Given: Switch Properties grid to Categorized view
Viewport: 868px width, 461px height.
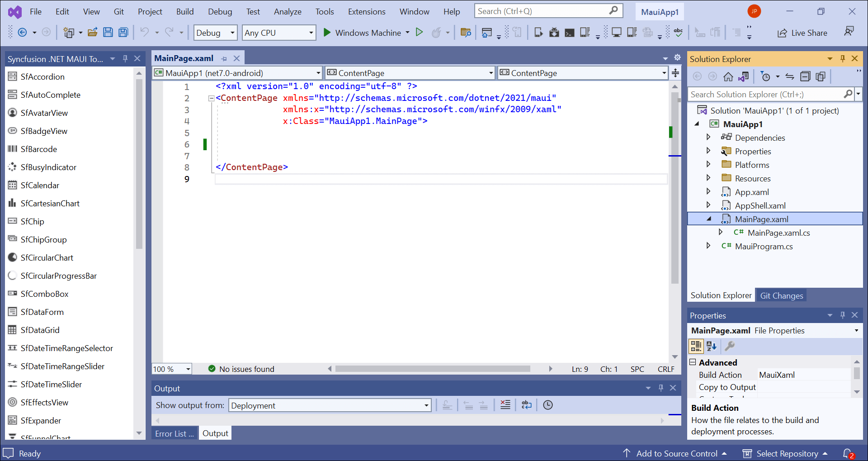Looking at the screenshot, I should [x=696, y=346].
